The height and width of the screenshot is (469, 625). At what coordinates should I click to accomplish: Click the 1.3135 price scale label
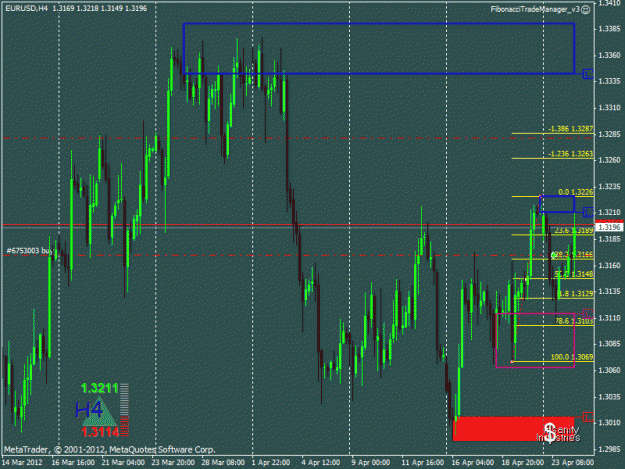(609, 291)
